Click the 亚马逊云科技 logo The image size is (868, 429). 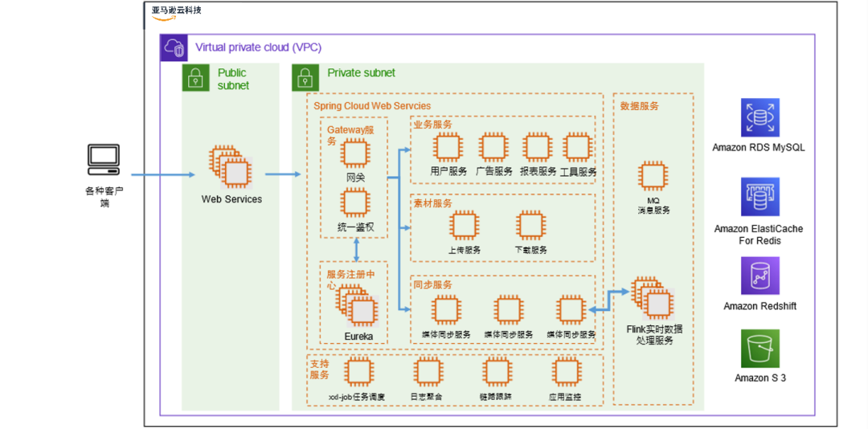point(176,13)
